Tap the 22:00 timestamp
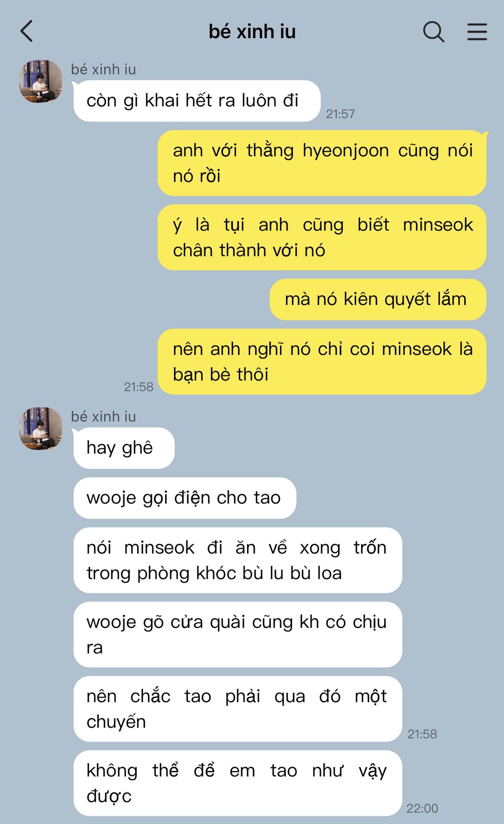 422,809
